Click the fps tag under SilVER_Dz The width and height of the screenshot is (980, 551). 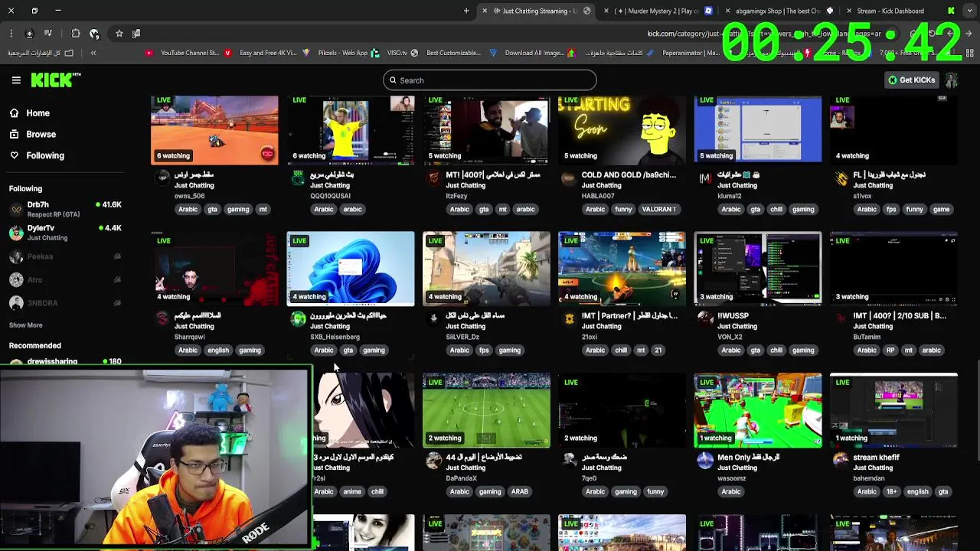click(x=484, y=350)
